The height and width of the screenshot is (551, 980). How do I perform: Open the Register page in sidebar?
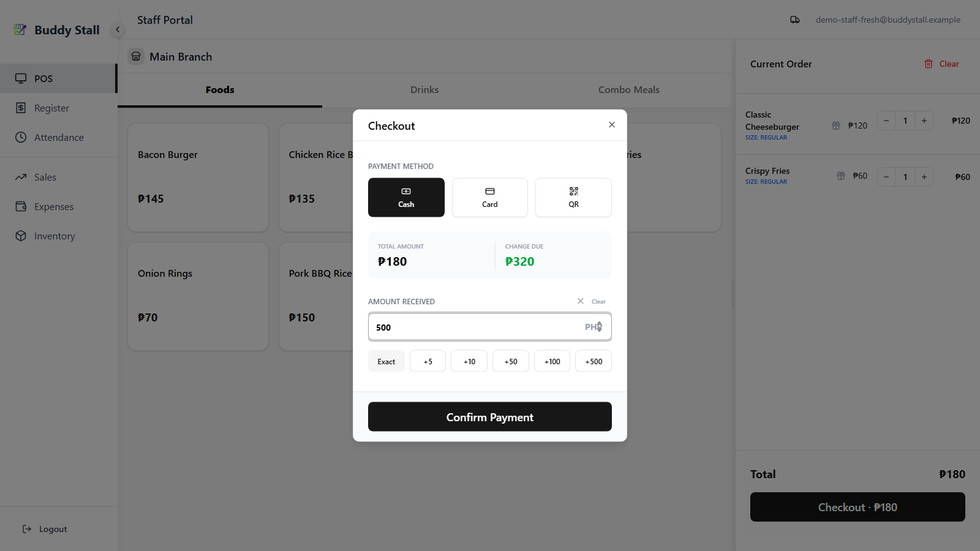pyautogui.click(x=58, y=108)
